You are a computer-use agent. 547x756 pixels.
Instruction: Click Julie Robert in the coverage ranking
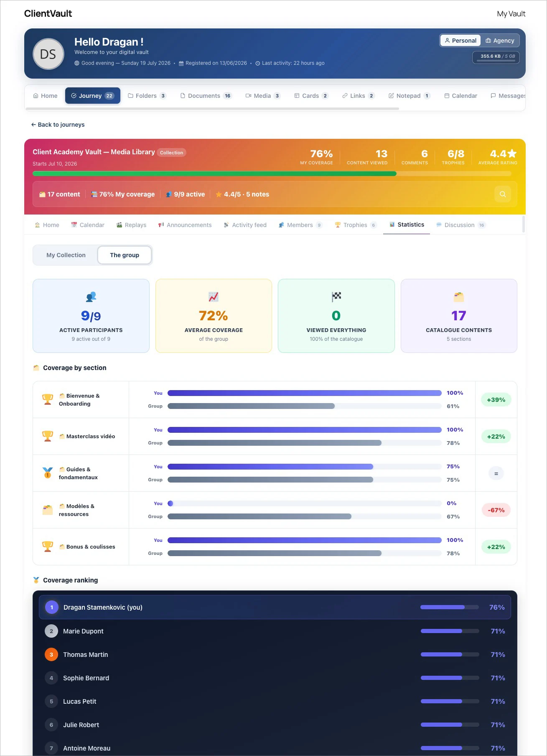275,725
